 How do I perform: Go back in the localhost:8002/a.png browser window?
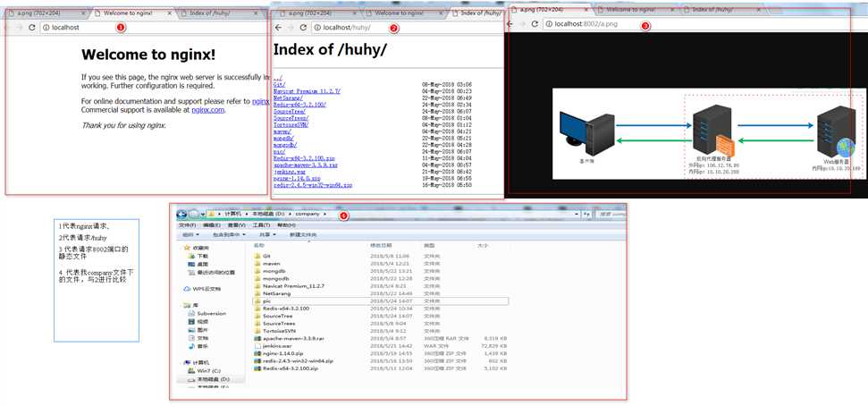coord(510,24)
